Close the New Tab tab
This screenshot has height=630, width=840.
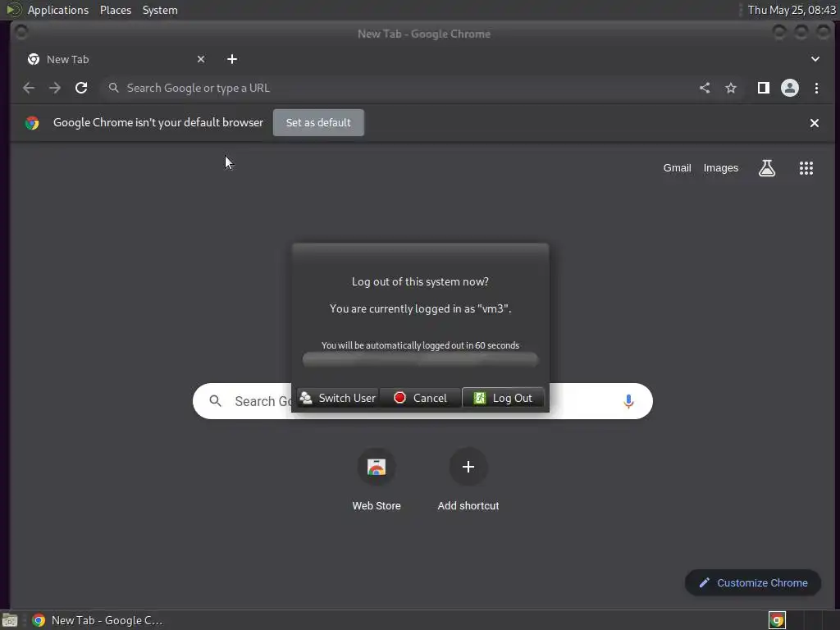(201, 59)
